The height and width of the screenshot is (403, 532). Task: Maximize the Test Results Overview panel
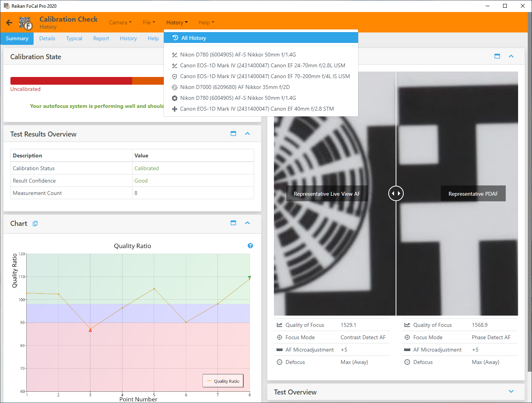(233, 133)
